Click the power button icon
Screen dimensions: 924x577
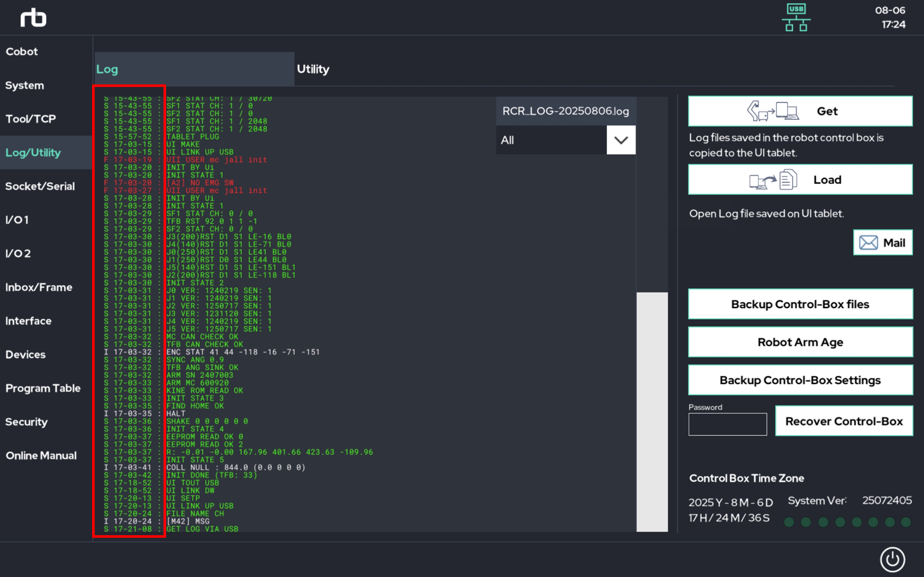tap(892, 560)
